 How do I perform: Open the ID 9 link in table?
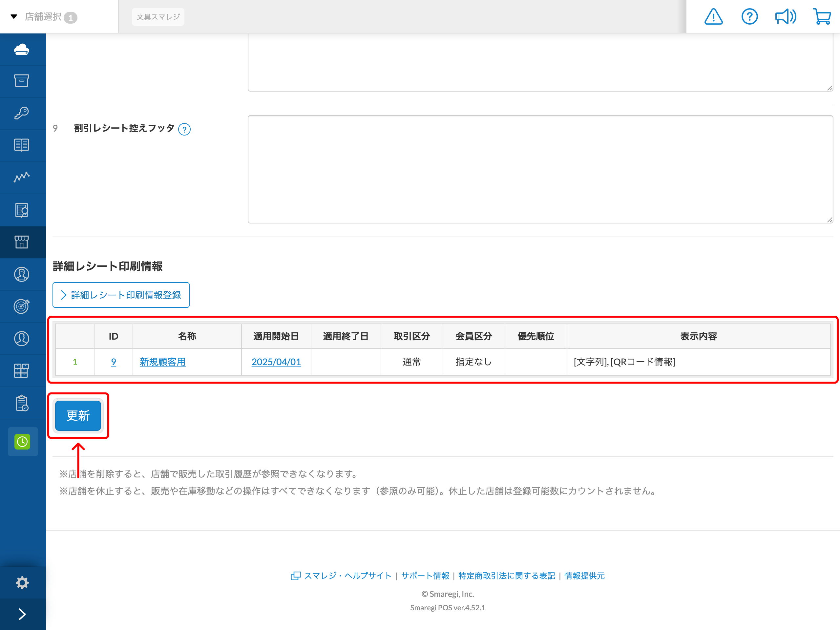(x=114, y=362)
